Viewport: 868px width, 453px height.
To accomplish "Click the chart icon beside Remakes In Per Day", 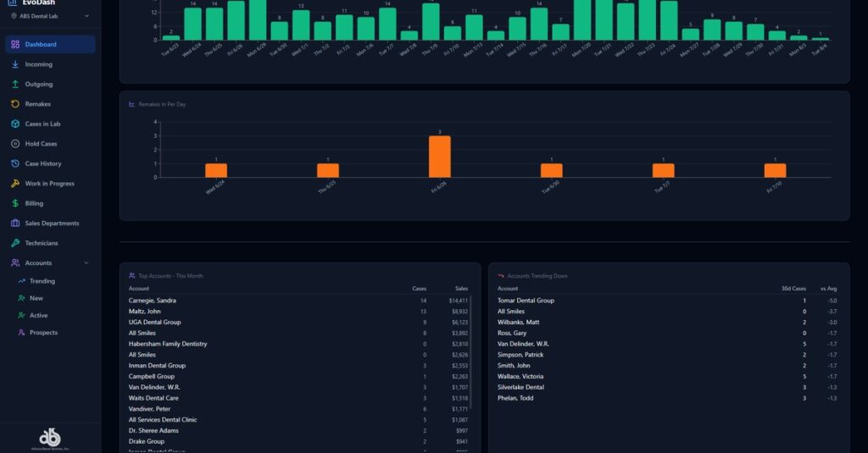I will 131,104.
